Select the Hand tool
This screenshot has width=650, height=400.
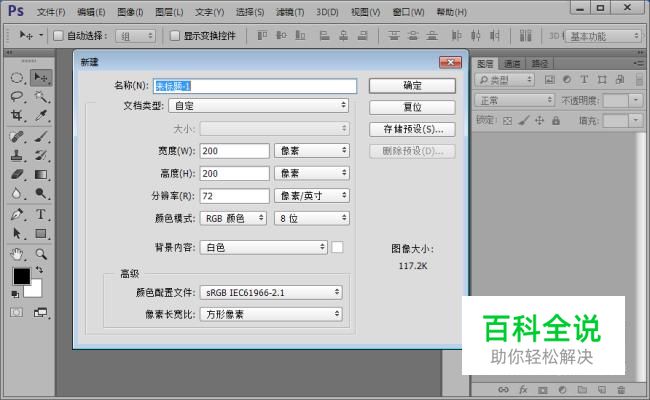coord(18,253)
